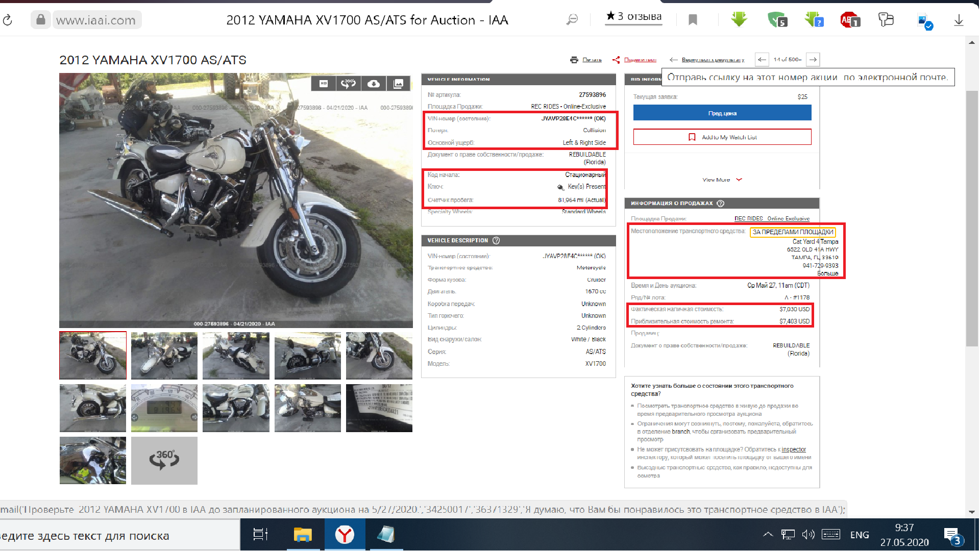Go to next result with right arrow button

pos(813,60)
